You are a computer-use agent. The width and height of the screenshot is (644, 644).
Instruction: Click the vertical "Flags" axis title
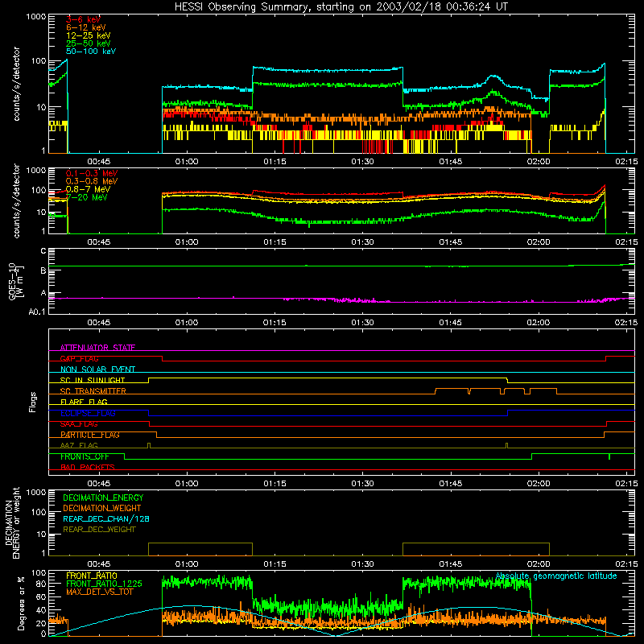33,402
